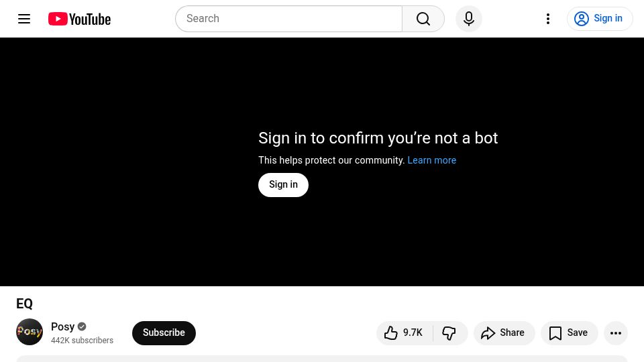
Task: Click the verified badge beside Posy
Action: pyautogui.click(x=82, y=326)
